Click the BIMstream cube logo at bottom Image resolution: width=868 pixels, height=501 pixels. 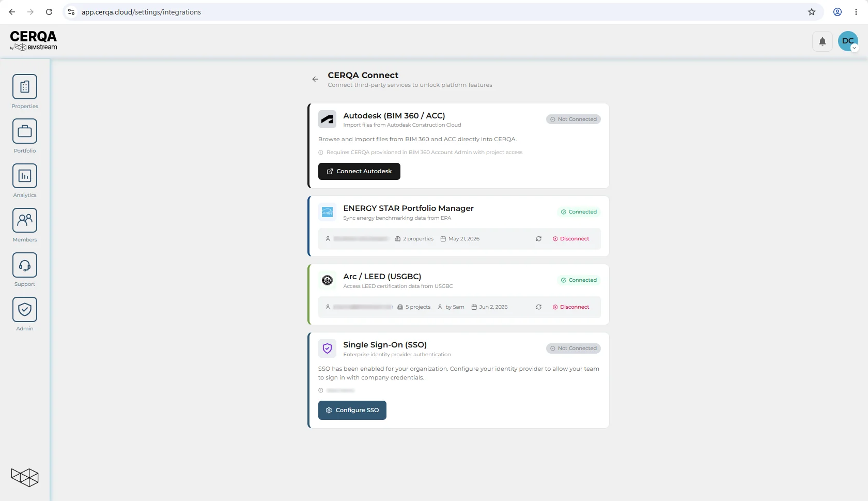25,477
